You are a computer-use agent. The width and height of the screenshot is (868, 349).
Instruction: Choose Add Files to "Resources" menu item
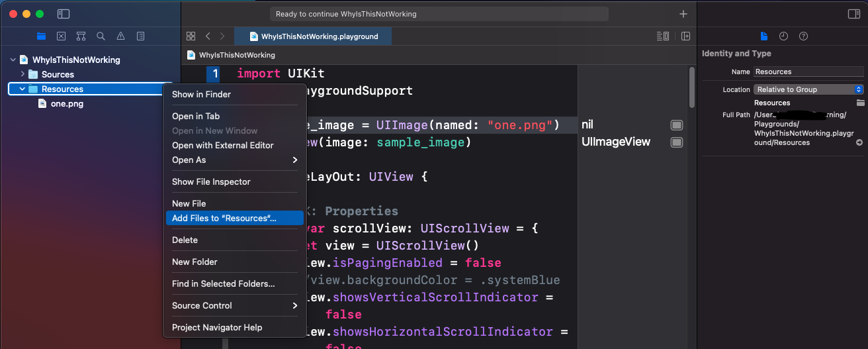click(x=224, y=218)
